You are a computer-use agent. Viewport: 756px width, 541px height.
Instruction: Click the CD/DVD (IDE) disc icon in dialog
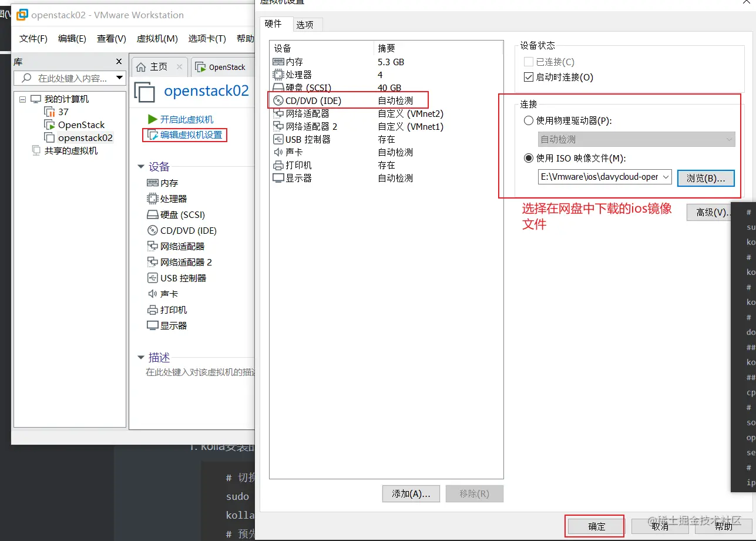[278, 100]
